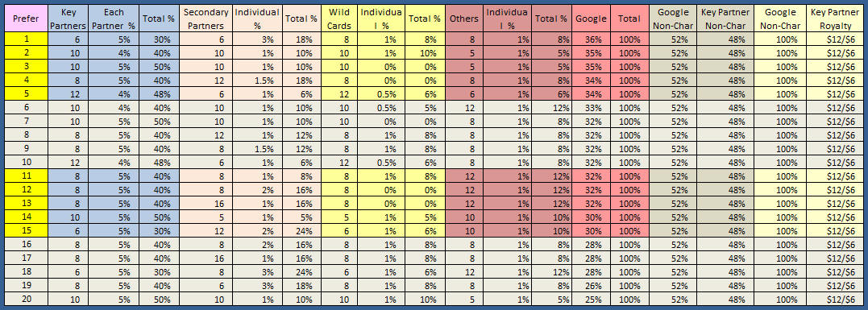Select the Prefer column header cell
Image resolution: width=868 pixels, height=310 pixels.
[26, 19]
